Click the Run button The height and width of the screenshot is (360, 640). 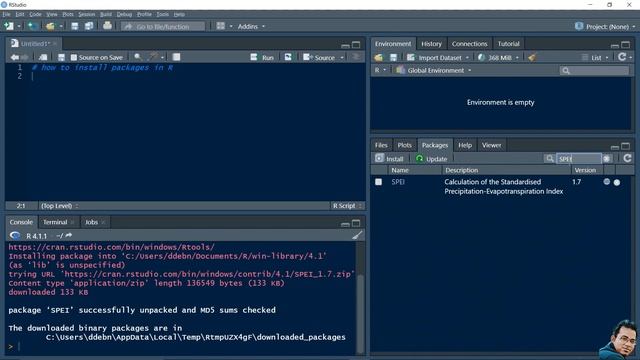click(x=262, y=58)
